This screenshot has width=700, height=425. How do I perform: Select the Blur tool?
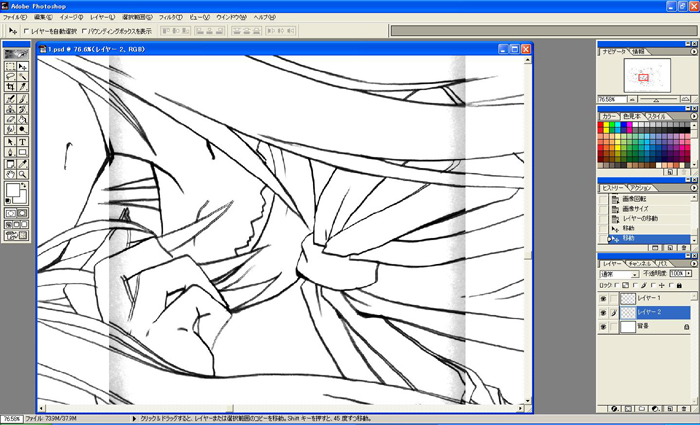click(10, 130)
